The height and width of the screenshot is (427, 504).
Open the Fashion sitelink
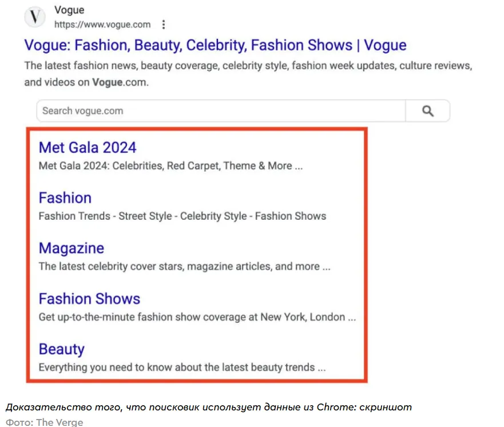(x=65, y=197)
